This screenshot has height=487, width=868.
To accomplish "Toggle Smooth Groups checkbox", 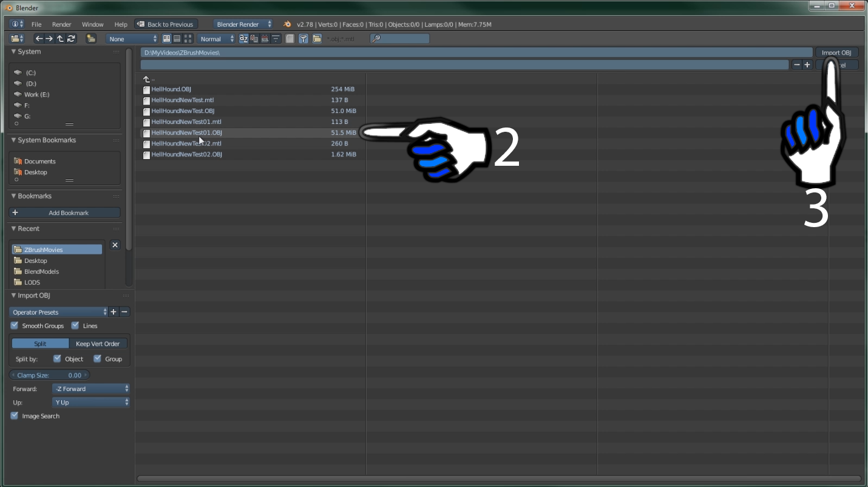I will click(x=15, y=325).
